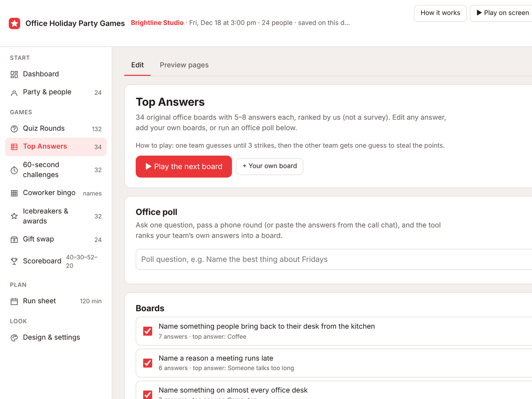The width and height of the screenshot is (532, 399).
Task: Click text '7 answers · top answer: Coffee'
Action: pyautogui.click(x=203, y=336)
